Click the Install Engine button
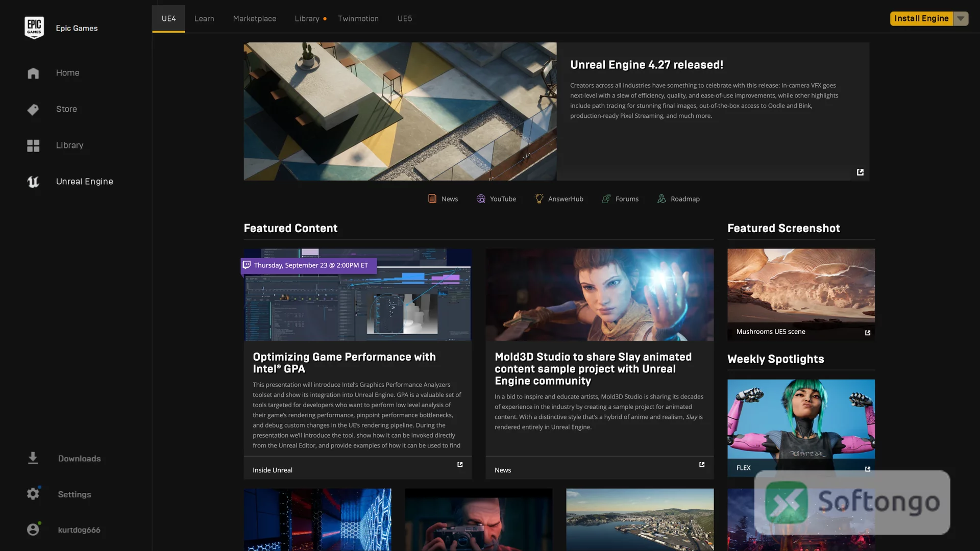980x551 pixels. pos(921,18)
